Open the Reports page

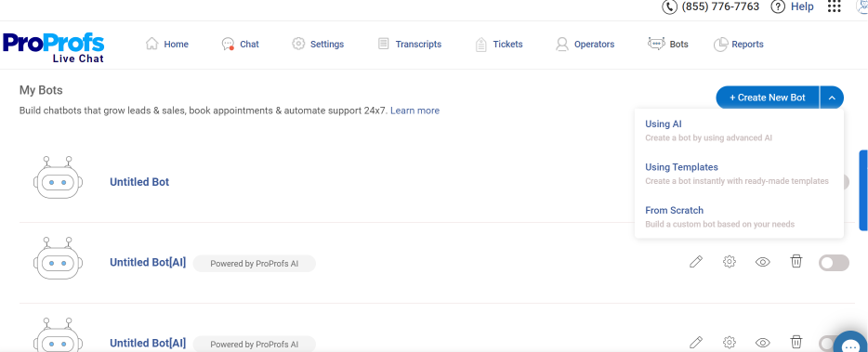tap(739, 45)
